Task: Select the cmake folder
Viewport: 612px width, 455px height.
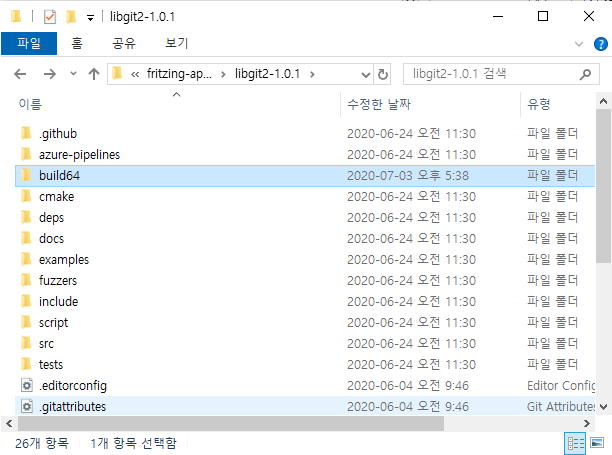Action: (x=305, y=197)
